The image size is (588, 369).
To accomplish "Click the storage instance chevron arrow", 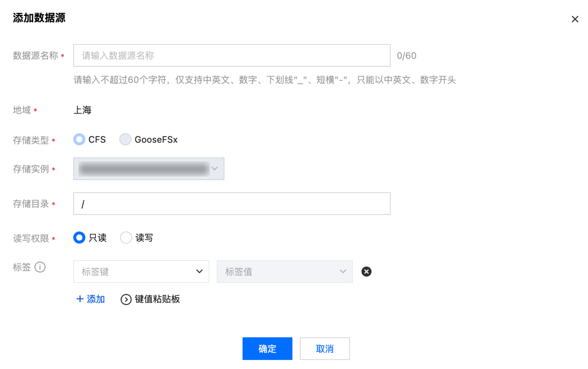I will (214, 169).
